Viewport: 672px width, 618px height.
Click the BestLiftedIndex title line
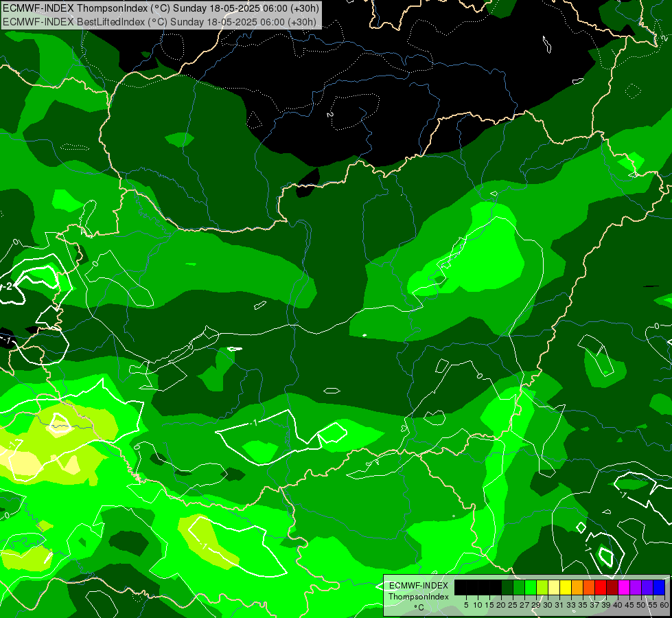(x=159, y=22)
